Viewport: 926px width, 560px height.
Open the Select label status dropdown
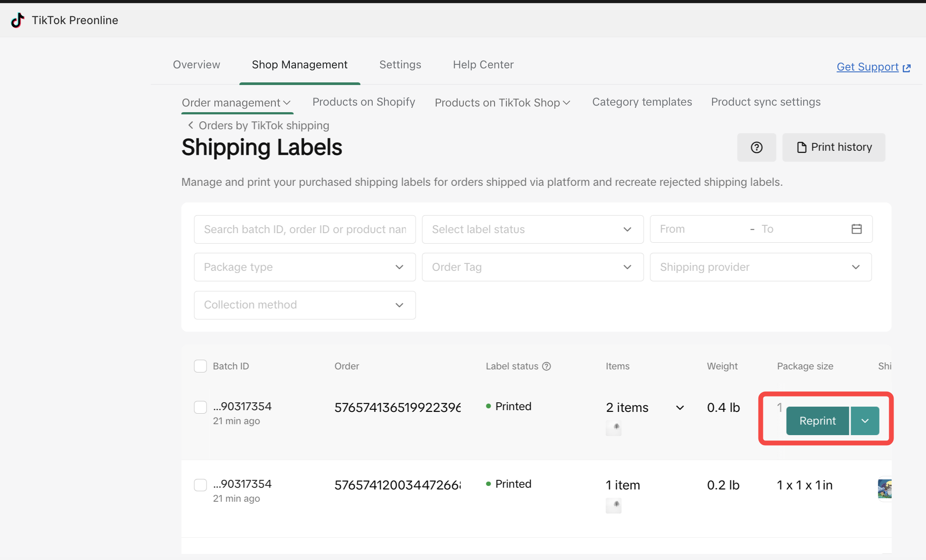[532, 229]
